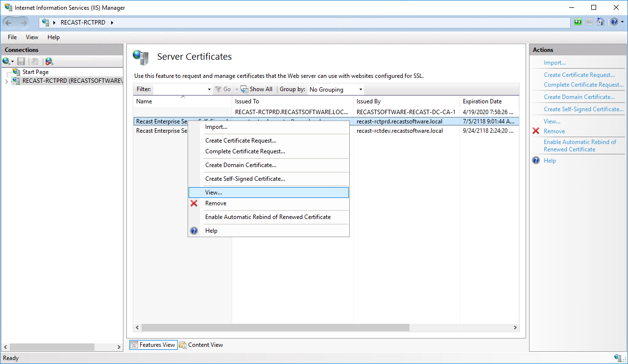The height and width of the screenshot is (364, 628).
Task: Click the RECASTSOFTWARE-RECAST-DC-CA-1 issuer cell
Action: click(x=406, y=112)
